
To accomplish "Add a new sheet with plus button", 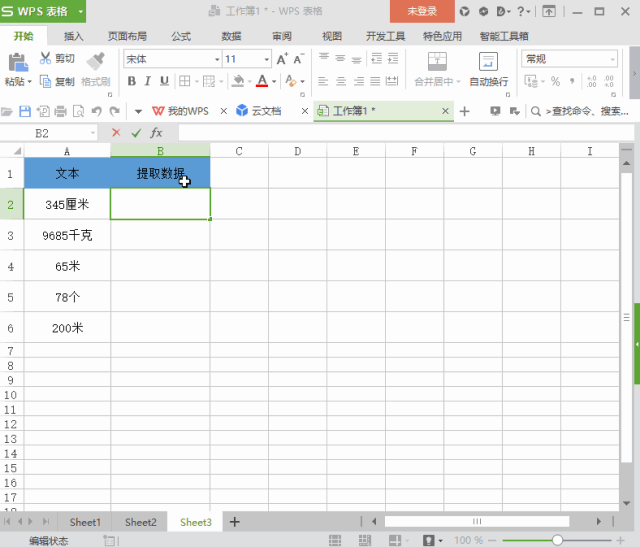I will [x=235, y=522].
